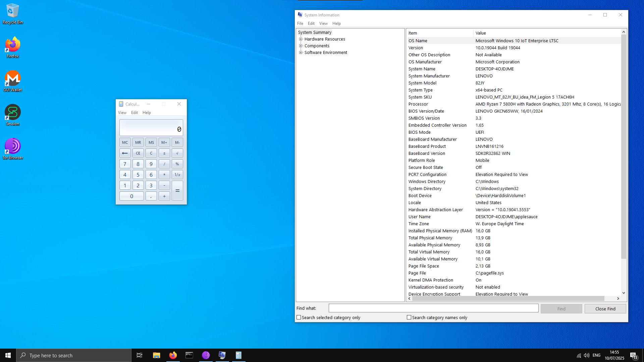Click Calculator MC memory clear button

pos(125,142)
